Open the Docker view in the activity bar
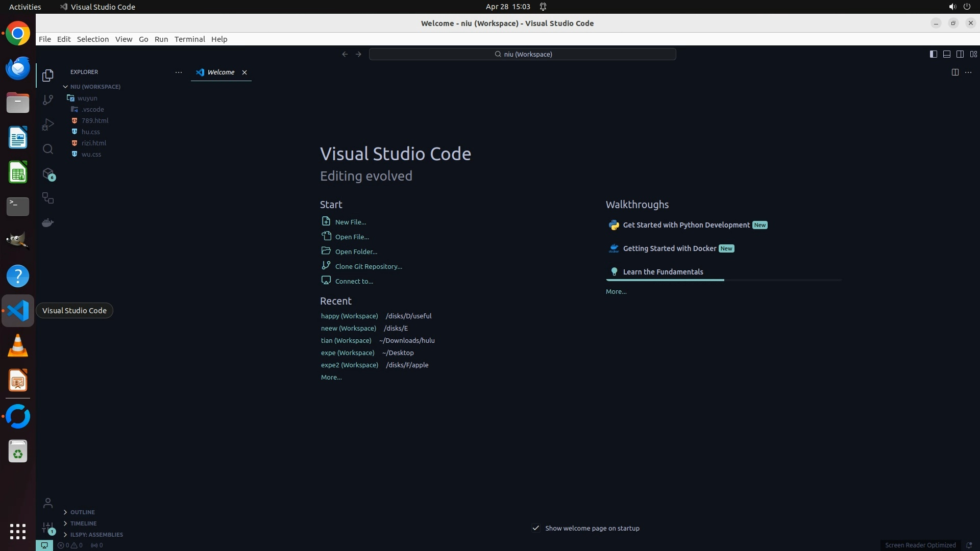This screenshot has width=980, height=551. pyautogui.click(x=48, y=223)
